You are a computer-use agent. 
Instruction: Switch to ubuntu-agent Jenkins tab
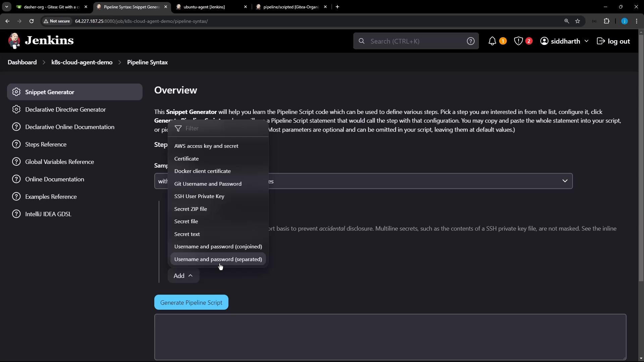click(x=204, y=7)
